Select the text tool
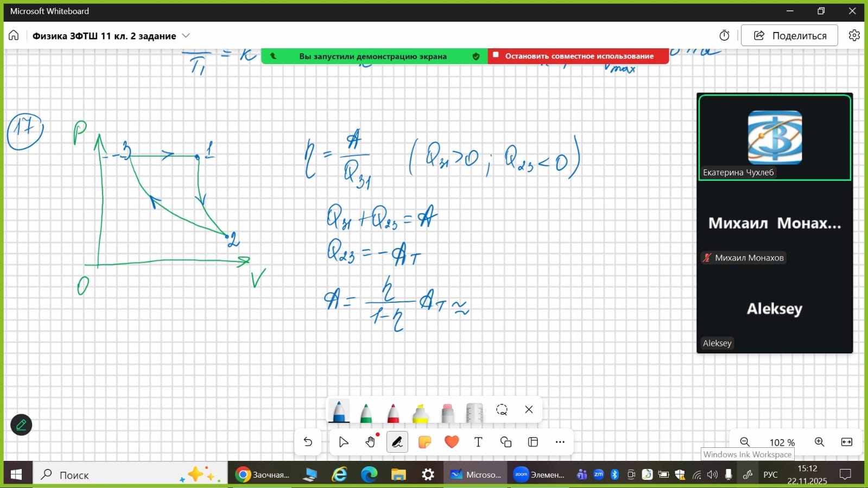The image size is (868, 488). [x=478, y=442]
